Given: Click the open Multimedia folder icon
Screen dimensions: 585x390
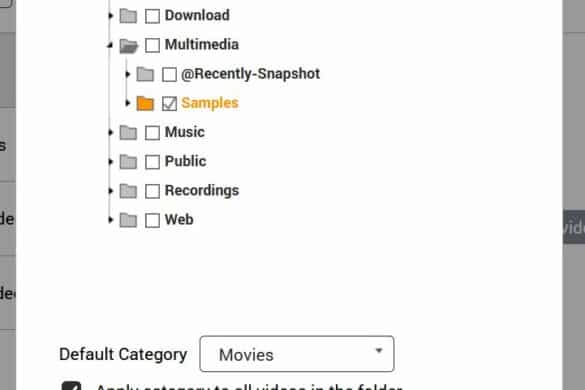Looking at the screenshot, I should point(129,46).
